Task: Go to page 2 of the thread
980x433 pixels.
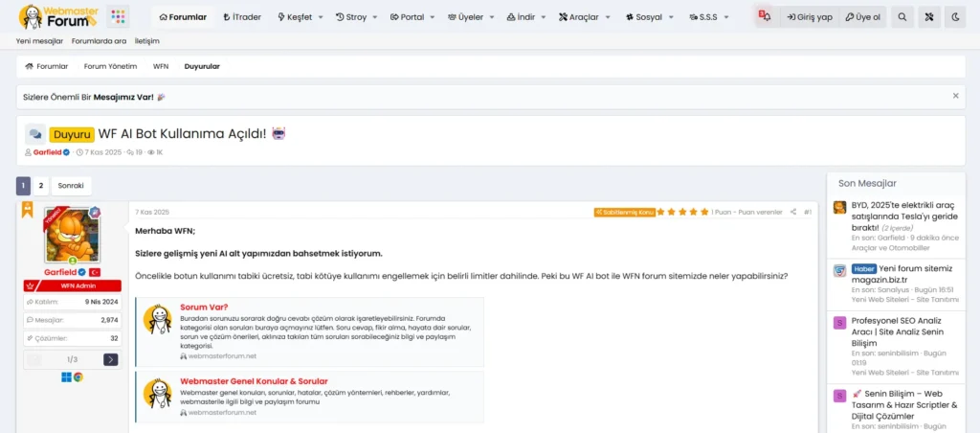Action: (40, 186)
